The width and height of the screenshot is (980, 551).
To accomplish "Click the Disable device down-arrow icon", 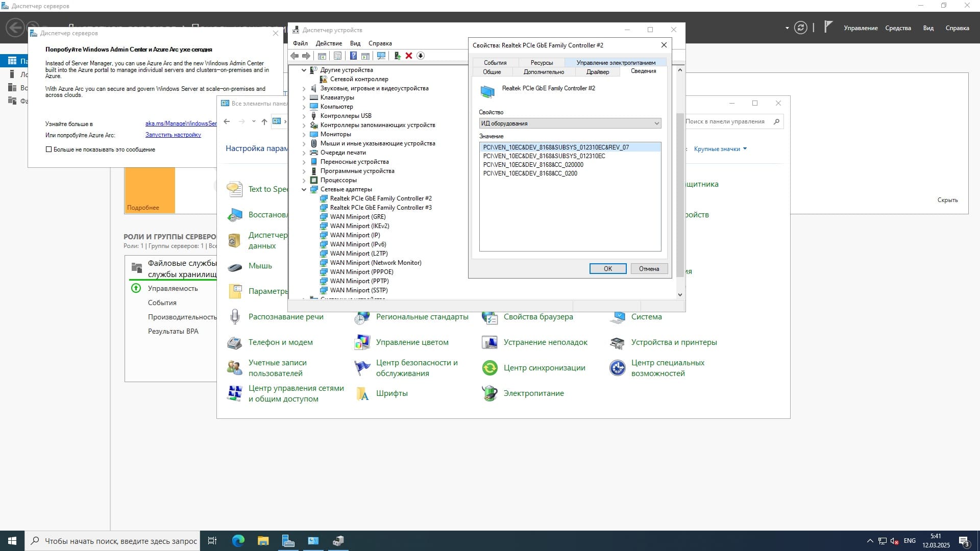I will tap(421, 56).
